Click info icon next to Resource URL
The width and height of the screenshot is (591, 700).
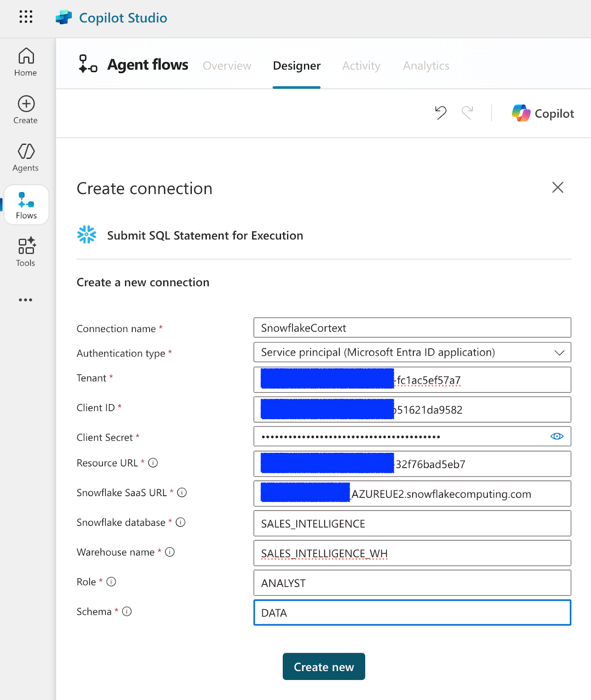tap(153, 463)
